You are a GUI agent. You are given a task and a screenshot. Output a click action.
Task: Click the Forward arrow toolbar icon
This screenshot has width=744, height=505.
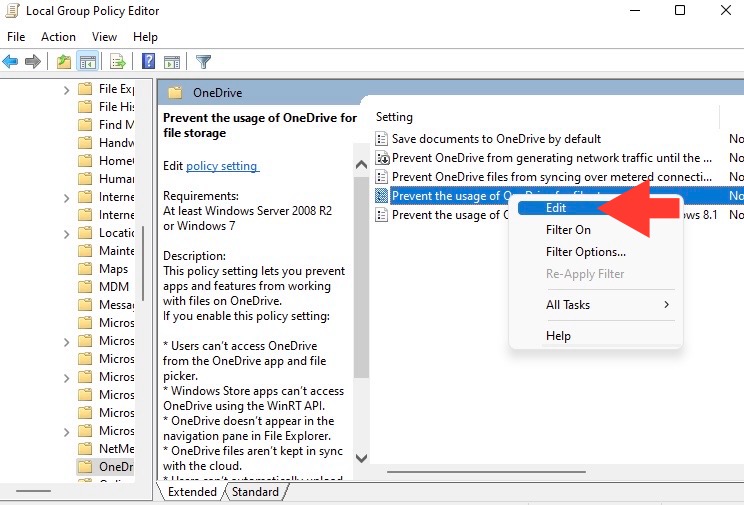pos(32,61)
